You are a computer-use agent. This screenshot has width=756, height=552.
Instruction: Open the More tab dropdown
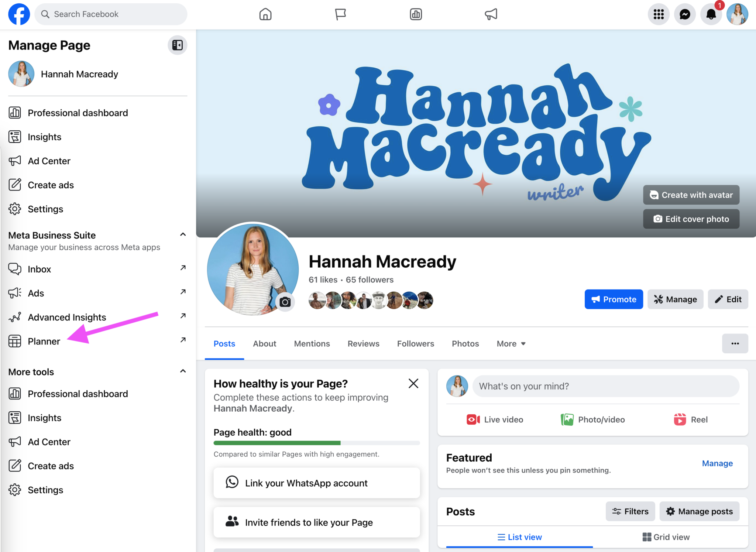click(x=510, y=343)
